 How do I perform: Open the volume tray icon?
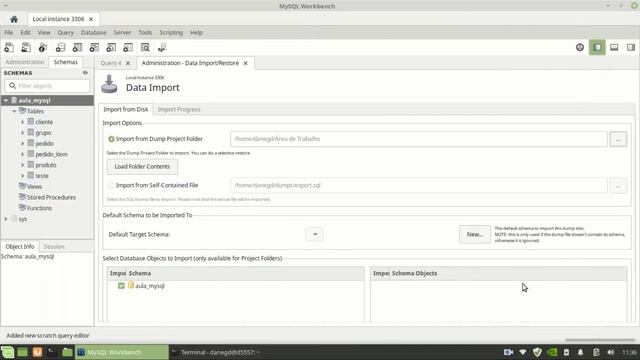click(x=611, y=352)
